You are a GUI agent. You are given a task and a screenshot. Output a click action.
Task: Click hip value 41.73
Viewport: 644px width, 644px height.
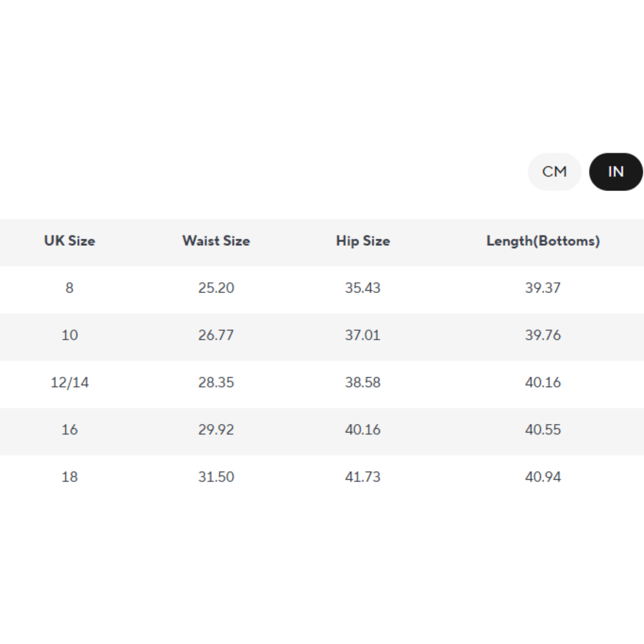point(363,477)
